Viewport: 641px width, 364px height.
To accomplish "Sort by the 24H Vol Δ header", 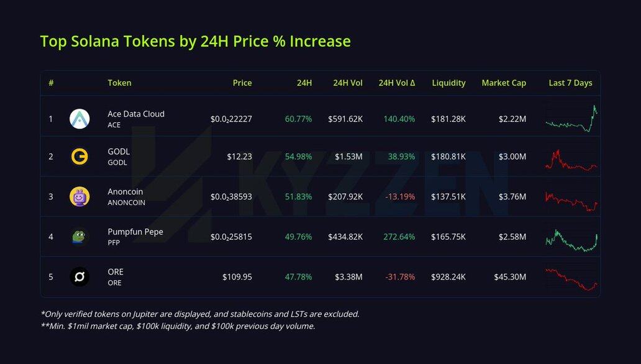I will pyautogui.click(x=396, y=83).
